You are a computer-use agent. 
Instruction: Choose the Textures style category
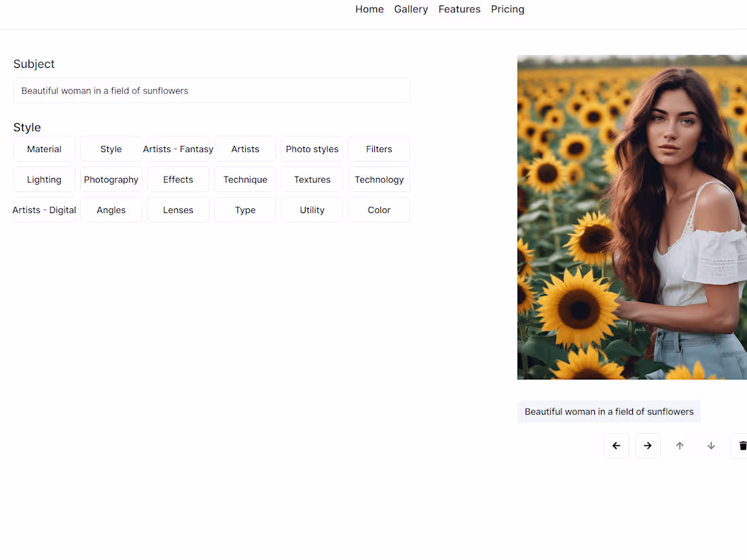point(312,179)
